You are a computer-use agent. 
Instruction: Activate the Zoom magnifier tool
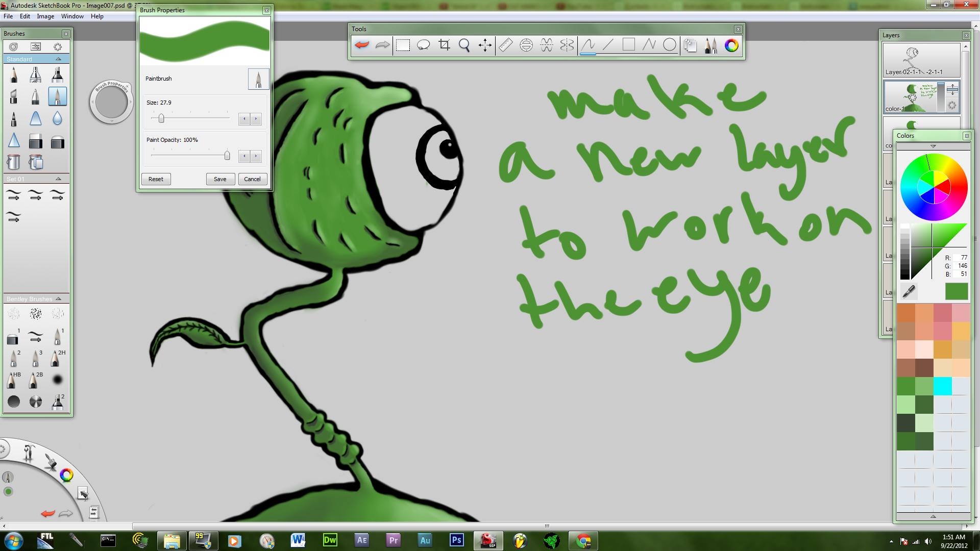point(464,45)
